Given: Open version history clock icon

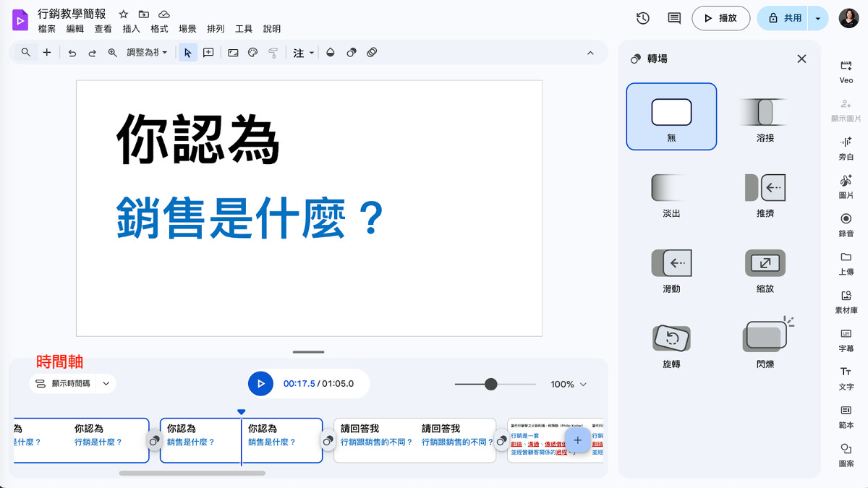Looking at the screenshot, I should [642, 18].
